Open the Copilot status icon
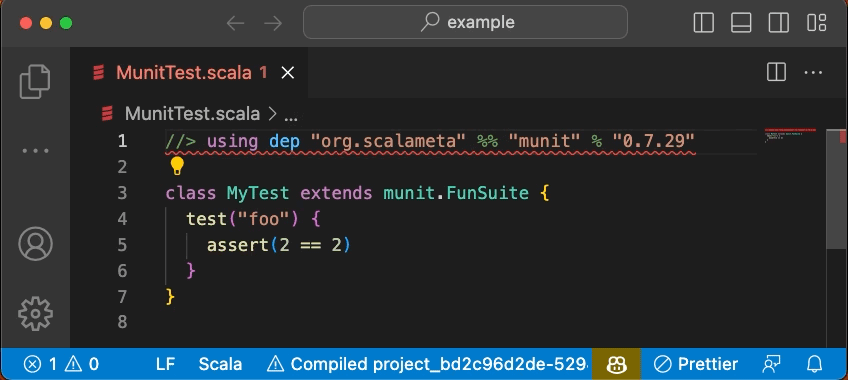 pyautogui.click(x=617, y=364)
